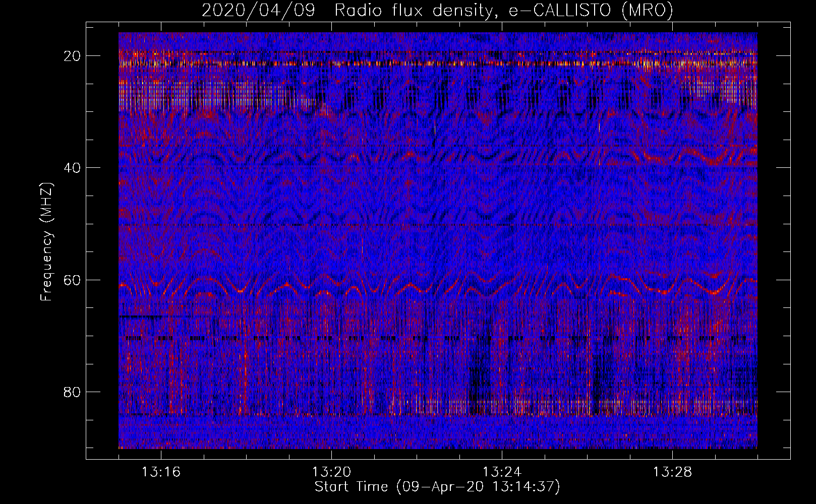
Task: Select the 'Frequency (MHZ)' y-axis label
Action: pyautogui.click(x=46, y=241)
